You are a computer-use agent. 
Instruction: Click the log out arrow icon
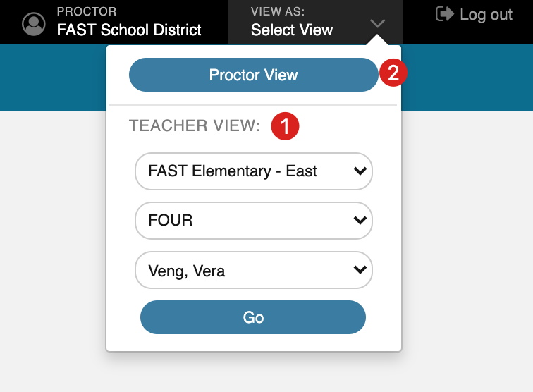pos(445,14)
